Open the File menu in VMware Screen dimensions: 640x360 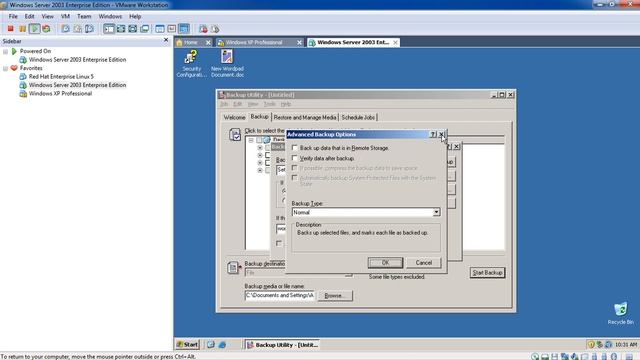pos(13,16)
